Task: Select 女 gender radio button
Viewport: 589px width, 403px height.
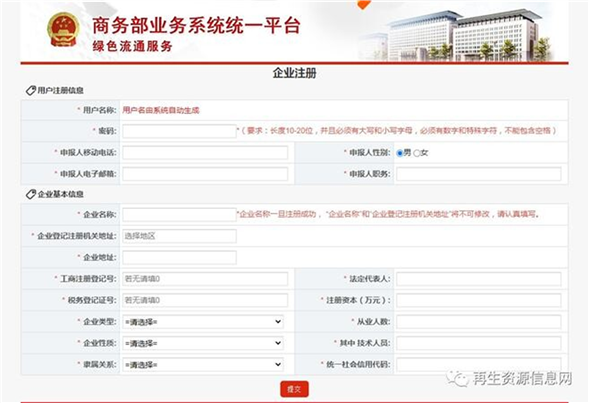Action: pos(417,153)
